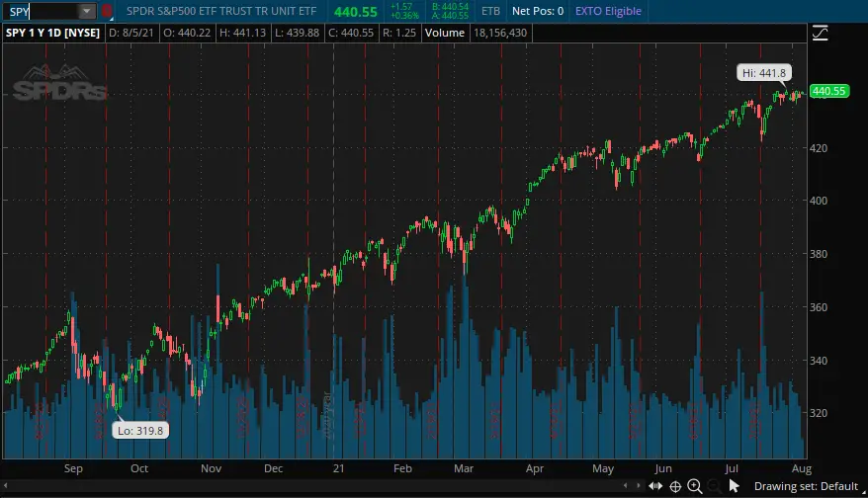Click the Mar label on the time axis
The height and width of the screenshot is (498, 868).
(x=464, y=468)
